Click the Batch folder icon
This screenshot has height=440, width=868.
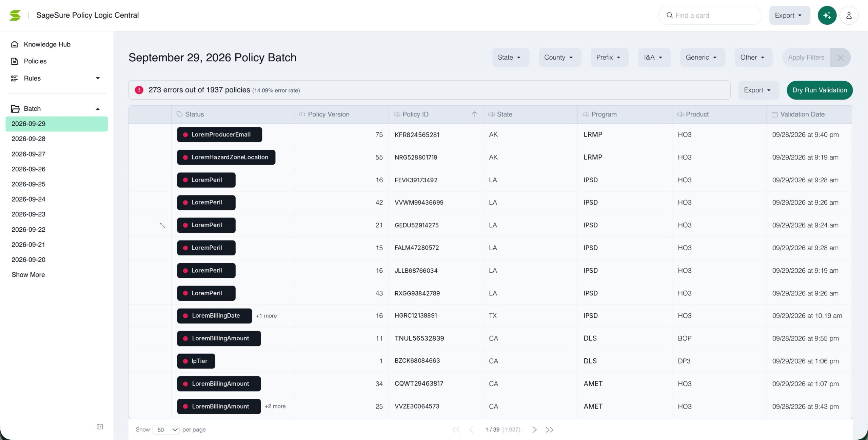click(x=15, y=109)
